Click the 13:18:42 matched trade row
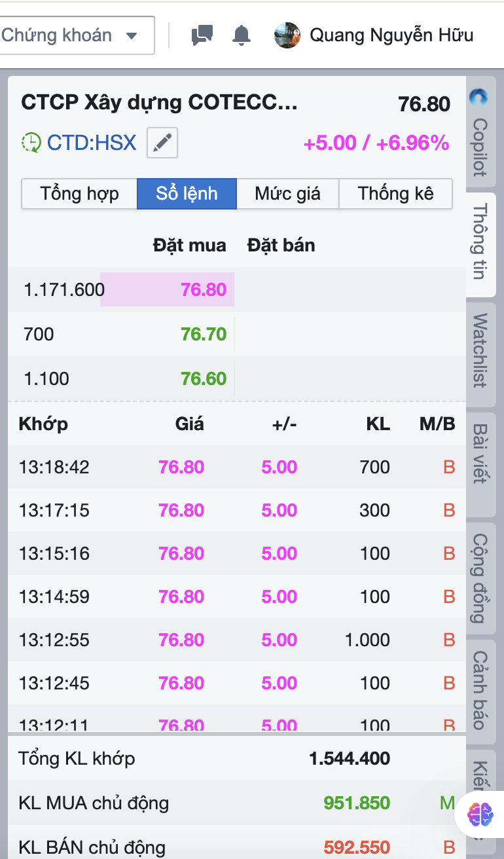The image size is (504, 859). click(236, 467)
